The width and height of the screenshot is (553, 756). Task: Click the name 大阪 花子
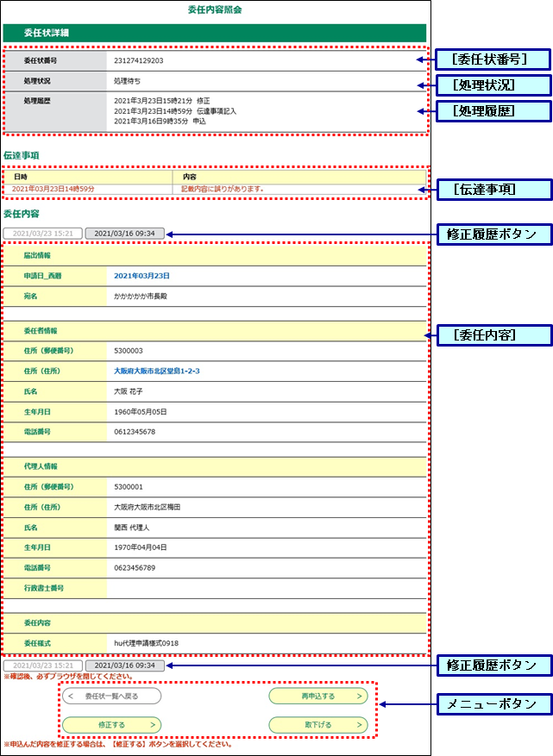(x=129, y=391)
